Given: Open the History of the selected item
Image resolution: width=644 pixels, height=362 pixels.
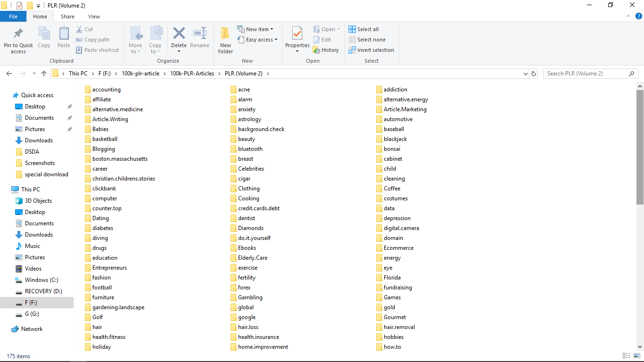Looking at the screenshot, I should click(x=326, y=50).
